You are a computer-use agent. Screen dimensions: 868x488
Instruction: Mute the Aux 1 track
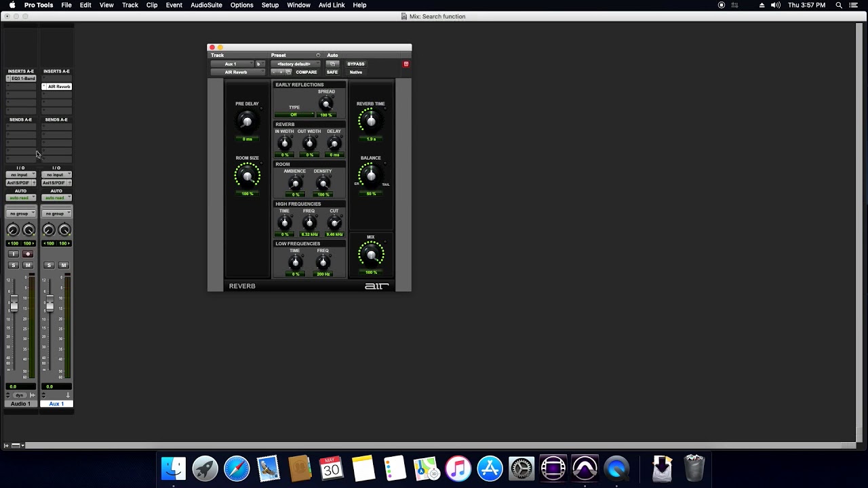click(63, 265)
